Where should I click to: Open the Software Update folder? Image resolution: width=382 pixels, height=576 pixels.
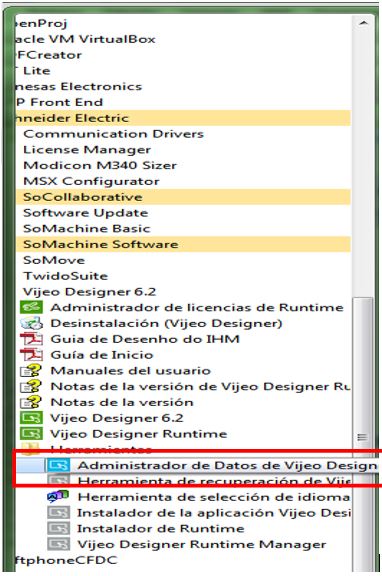(86, 213)
